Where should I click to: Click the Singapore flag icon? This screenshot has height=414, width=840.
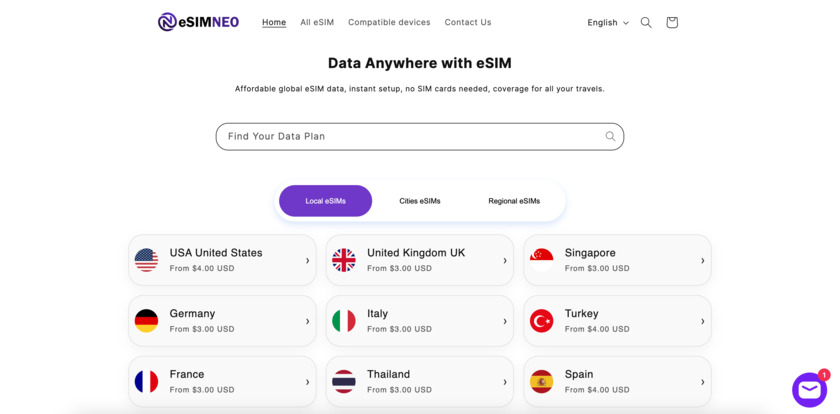[542, 260]
